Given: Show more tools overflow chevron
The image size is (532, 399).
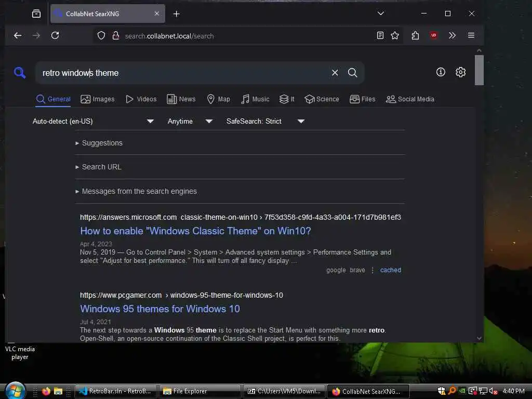Looking at the screenshot, I should 452,35.
